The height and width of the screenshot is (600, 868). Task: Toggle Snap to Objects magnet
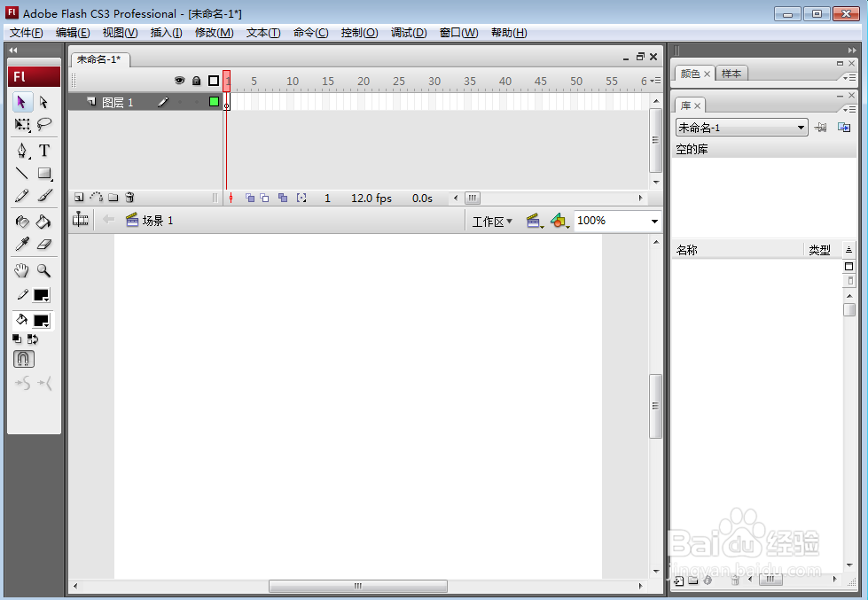coord(23,359)
